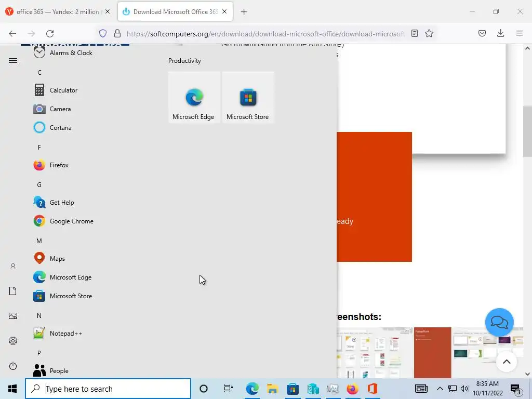Open Get Help app
This screenshot has width=532, height=399.
(54, 203)
